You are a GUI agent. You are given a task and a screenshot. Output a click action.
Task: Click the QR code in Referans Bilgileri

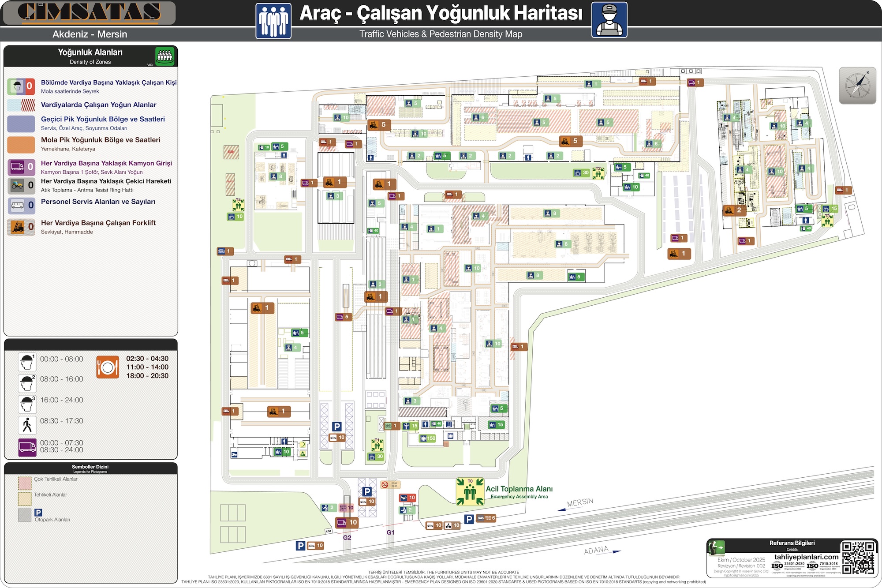(x=858, y=558)
